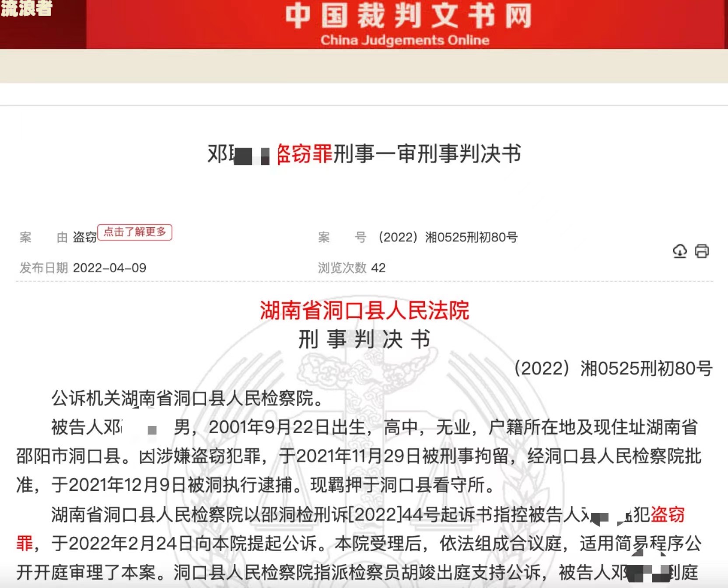The width and height of the screenshot is (728, 588).
Task: Click the red 盗窃罪 text in title
Action: pos(305,154)
